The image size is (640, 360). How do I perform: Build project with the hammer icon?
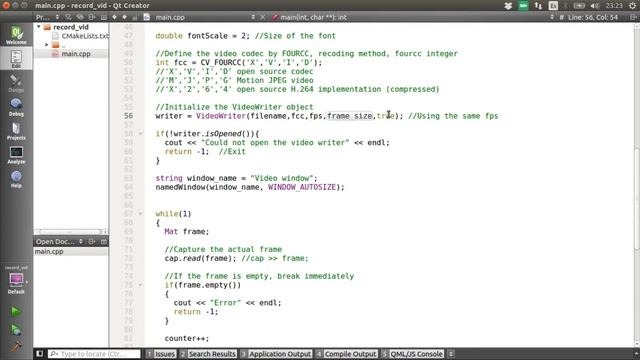(16, 346)
